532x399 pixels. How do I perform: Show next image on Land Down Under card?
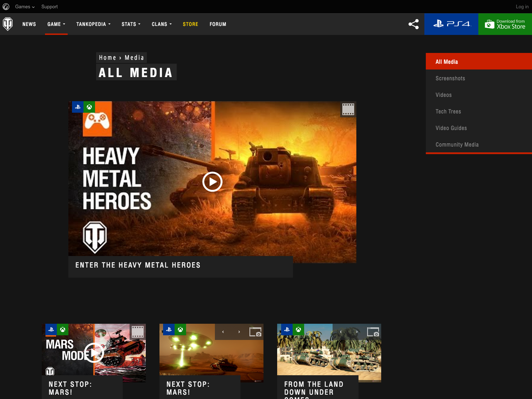(x=357, y=332)
